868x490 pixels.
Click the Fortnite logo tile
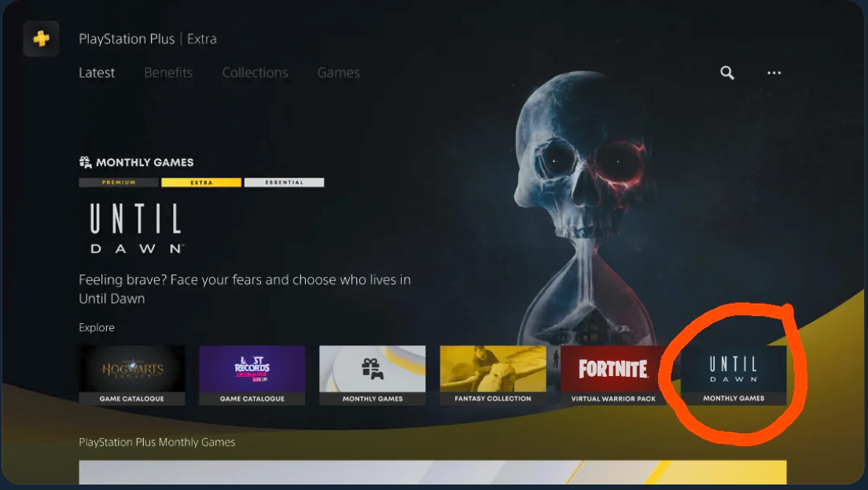pyautogui.click(x=612, y=370)
